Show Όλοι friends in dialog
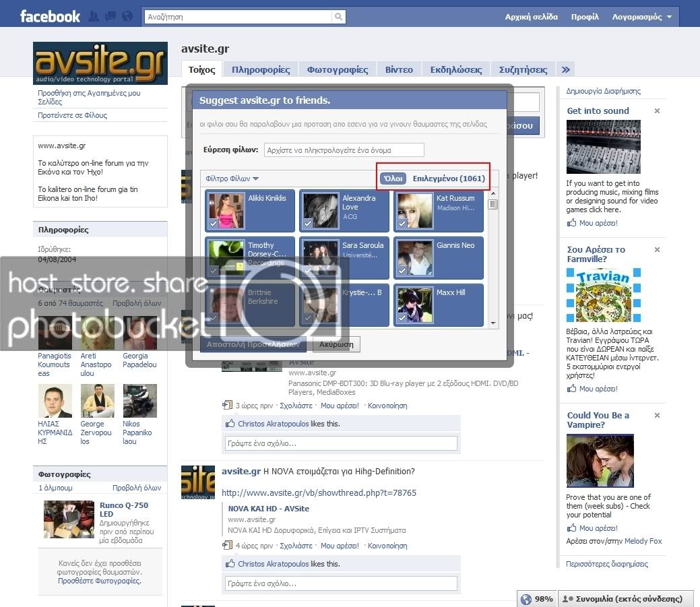This screenshot has height=607, width=700. (393, 179)
